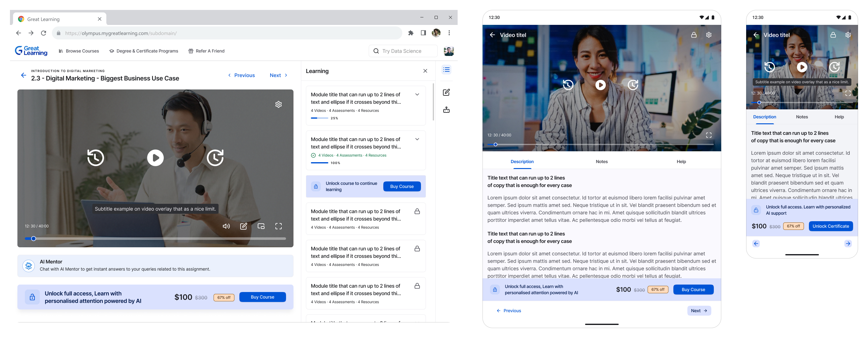Enter fullscreen on desktop video player
Viewport: 868px width, 338px height.
point(278,226)
